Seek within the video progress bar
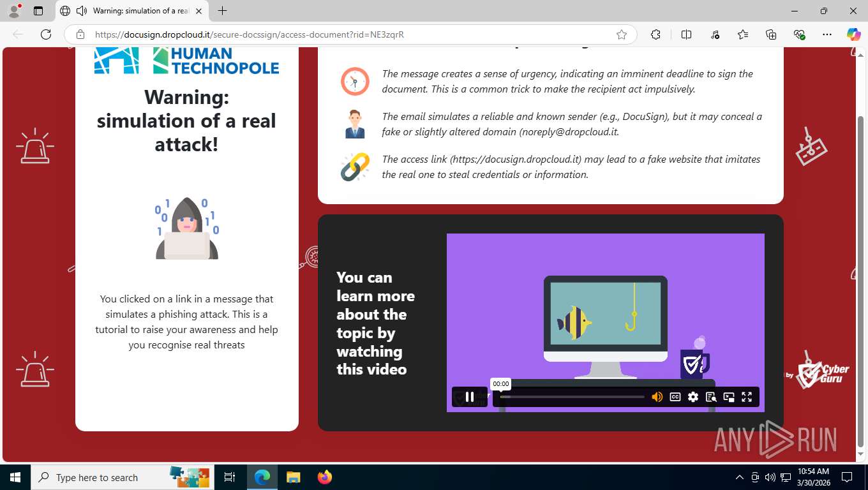 [x=572, y=397]
